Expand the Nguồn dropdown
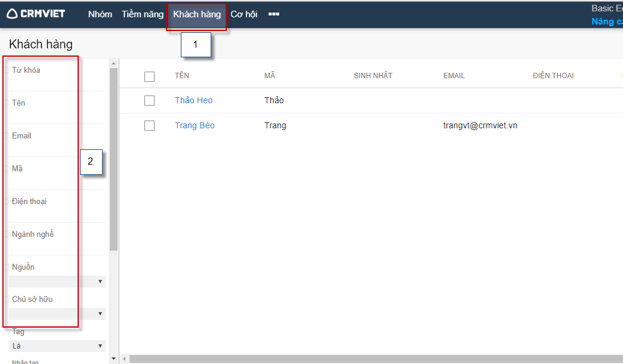The width and height of the screenshot is (623, 364). pos(57,282)
